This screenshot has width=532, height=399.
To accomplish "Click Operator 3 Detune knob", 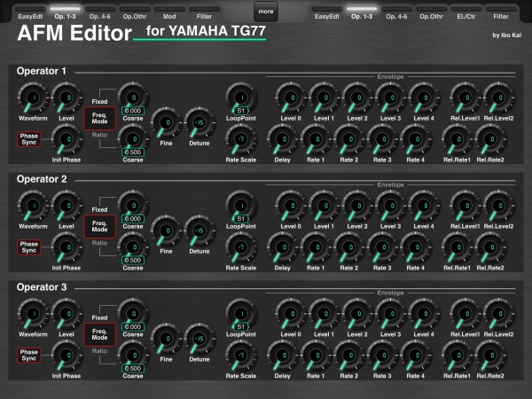I will coord(199,339).
